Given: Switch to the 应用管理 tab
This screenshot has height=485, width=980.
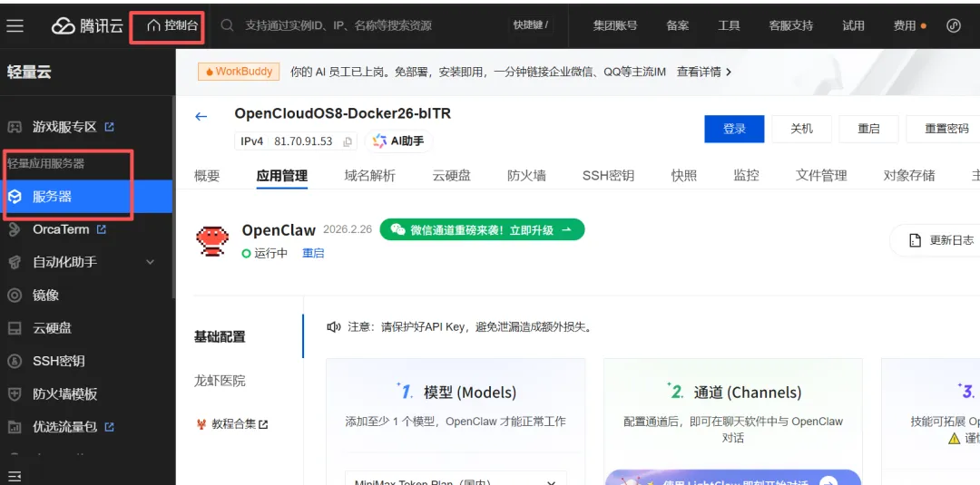Looking at the screenshot, I should [x=282, y=175].
